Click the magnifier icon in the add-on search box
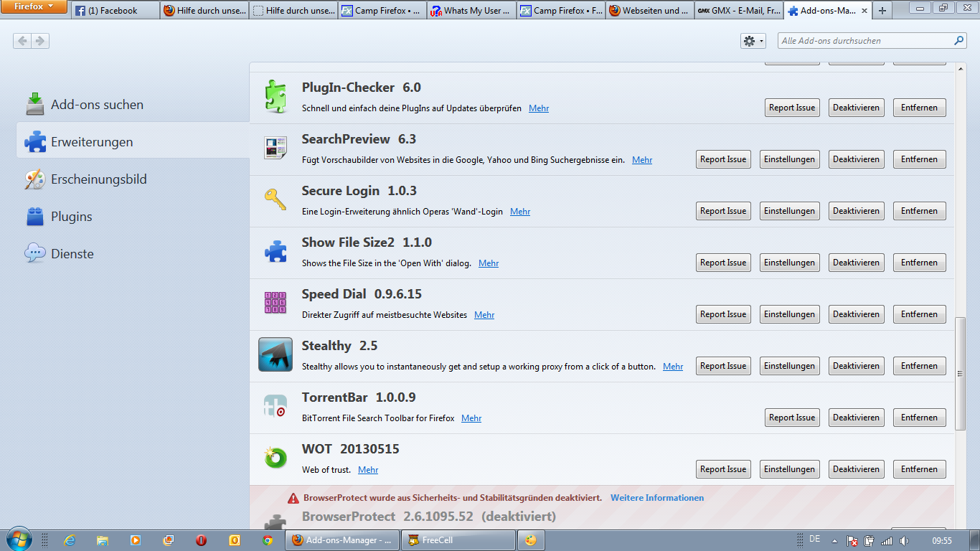Viewport: 980px width, 551px height. point(959,41)
